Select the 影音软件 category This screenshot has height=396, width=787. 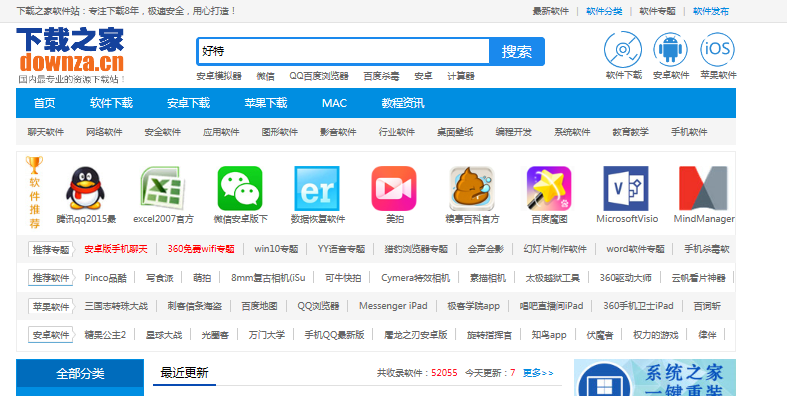[x=338, y=132]
